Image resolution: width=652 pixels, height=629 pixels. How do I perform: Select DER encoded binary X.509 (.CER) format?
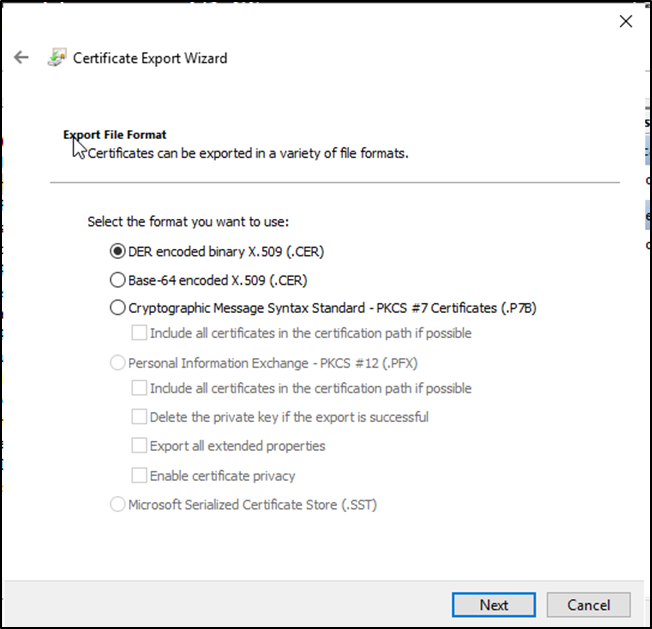tap(118, 251)
